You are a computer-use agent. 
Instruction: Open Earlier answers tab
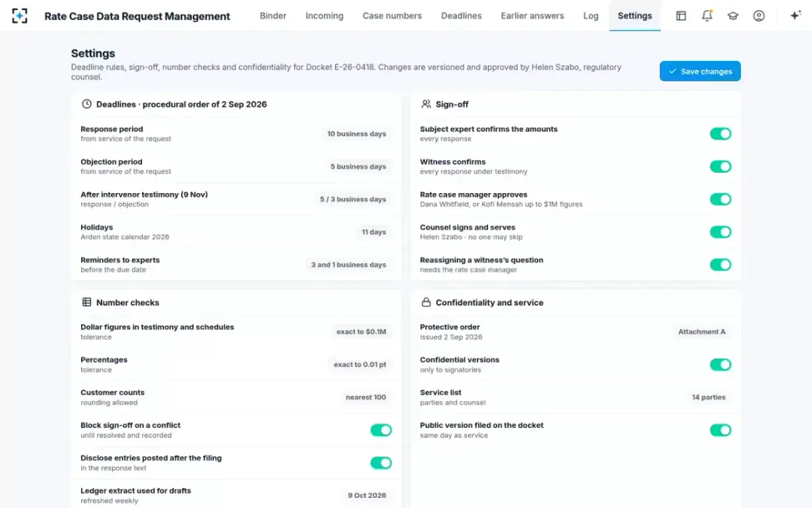pyautogui.click(x=533, y=16)
